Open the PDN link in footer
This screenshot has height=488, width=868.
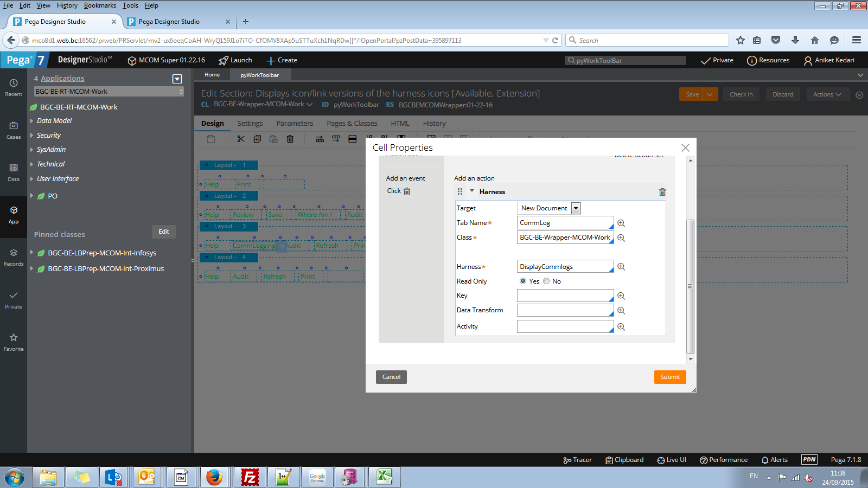[x=809, y=459]
